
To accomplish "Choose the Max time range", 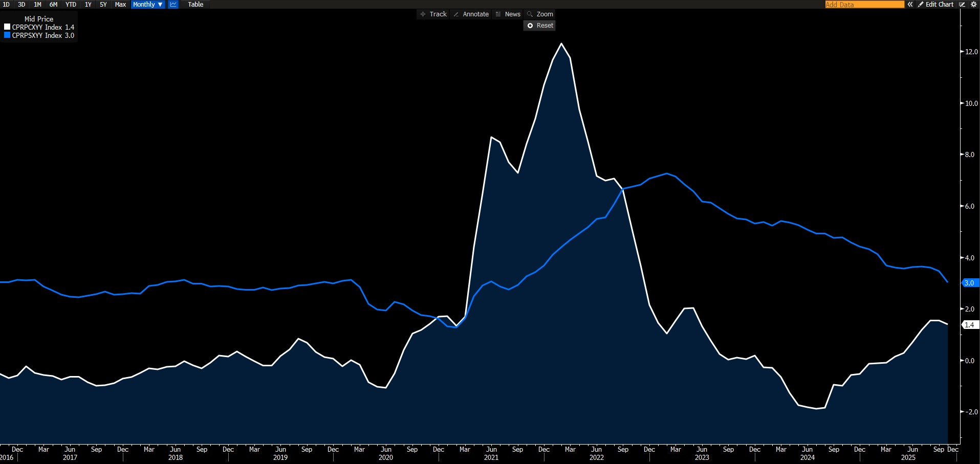I will pyautogui.click(x=120, y=4).
